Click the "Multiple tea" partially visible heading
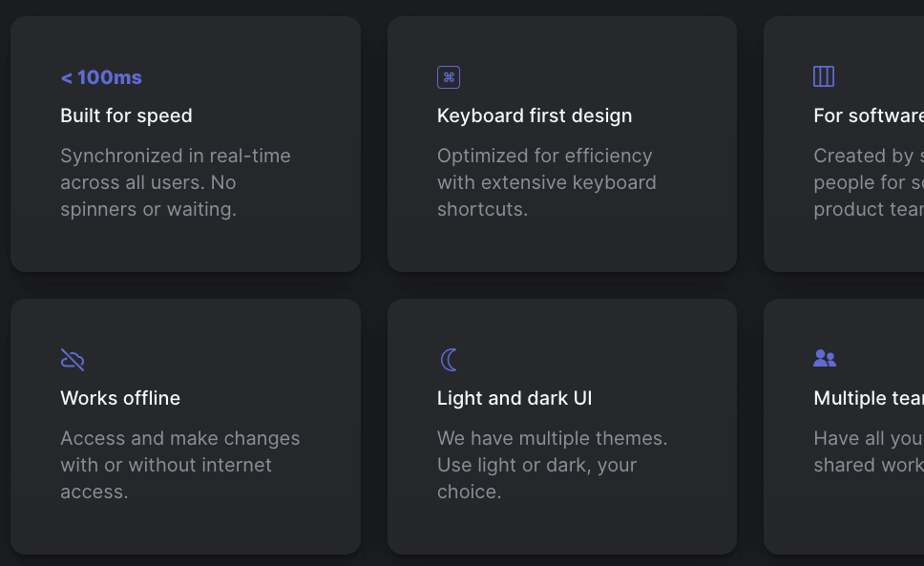This screenshot has width=924, height=566. point(868,398)
